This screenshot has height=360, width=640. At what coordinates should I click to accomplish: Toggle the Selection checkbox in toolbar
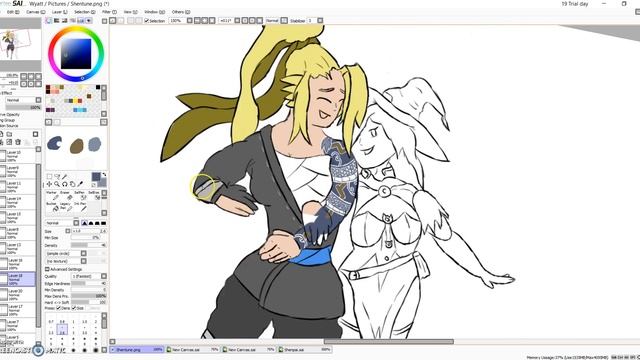point(147,20)
